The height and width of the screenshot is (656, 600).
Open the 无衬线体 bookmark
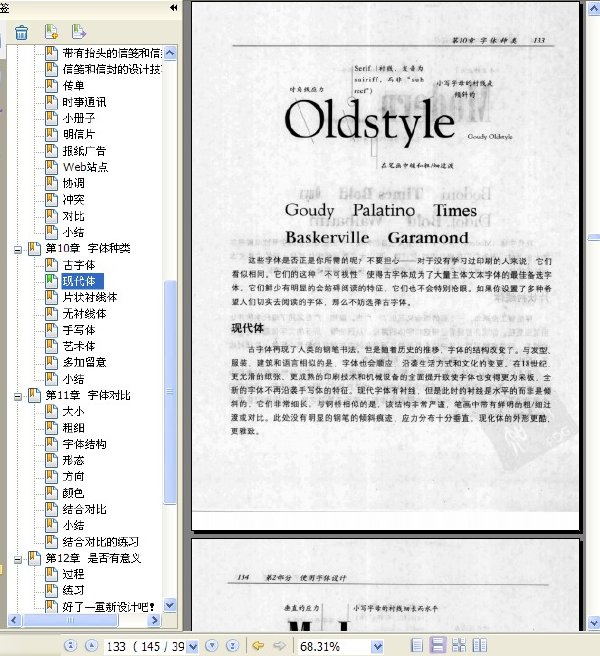[85, 314]
